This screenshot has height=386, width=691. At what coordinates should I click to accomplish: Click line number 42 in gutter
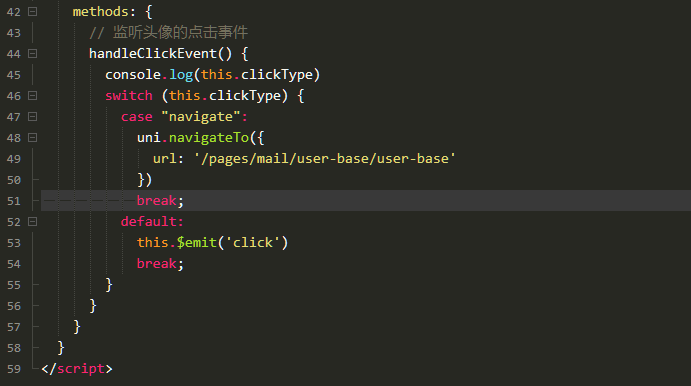pyautogui.click(x=14, y=12)
